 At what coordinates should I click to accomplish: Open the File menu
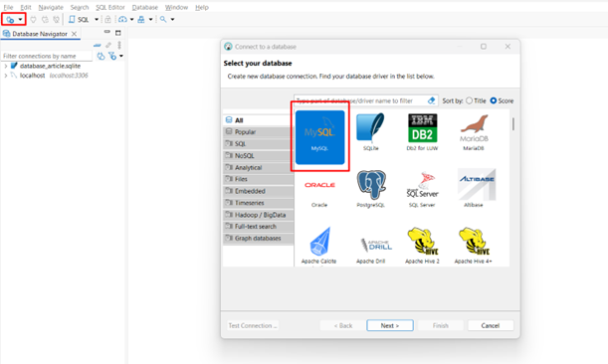(x=8, y=7)
